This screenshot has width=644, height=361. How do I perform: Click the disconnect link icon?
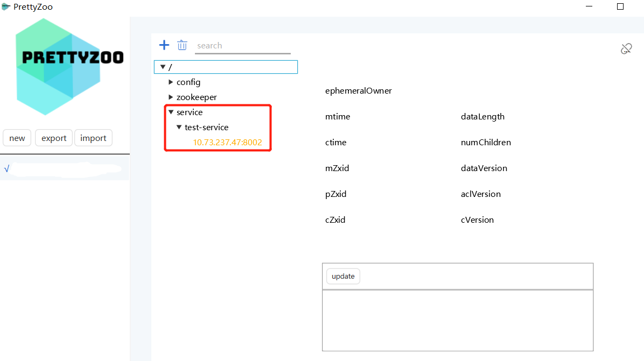pos(626,49)
